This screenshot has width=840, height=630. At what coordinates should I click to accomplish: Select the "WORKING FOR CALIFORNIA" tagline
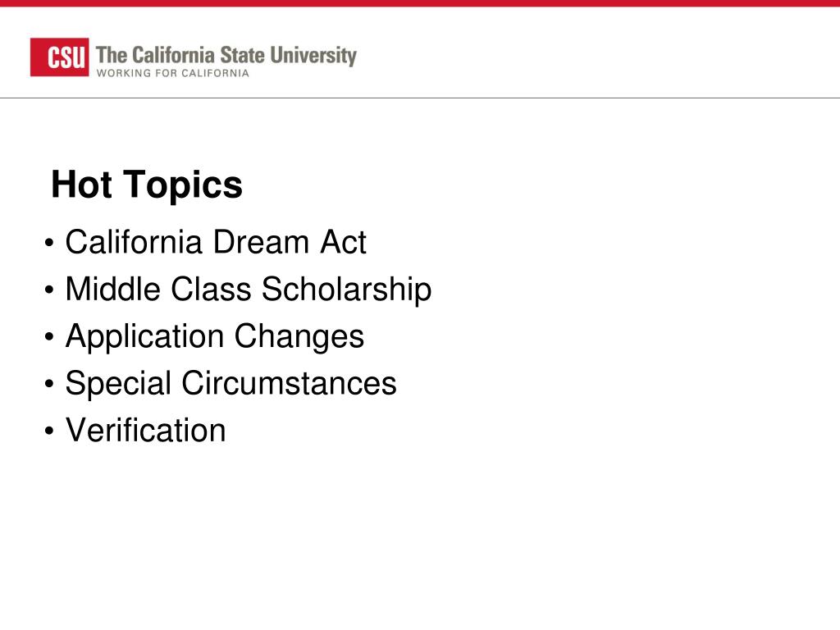pos(172,73)
